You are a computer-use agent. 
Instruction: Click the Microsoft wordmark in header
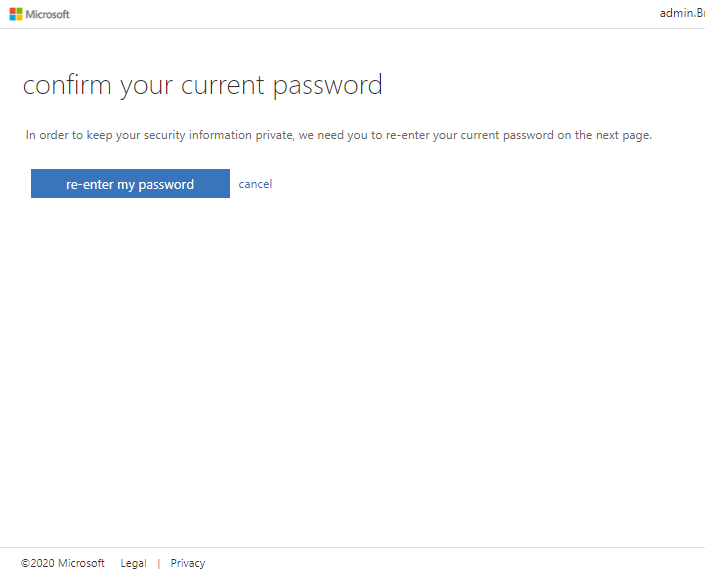point(48,14)
